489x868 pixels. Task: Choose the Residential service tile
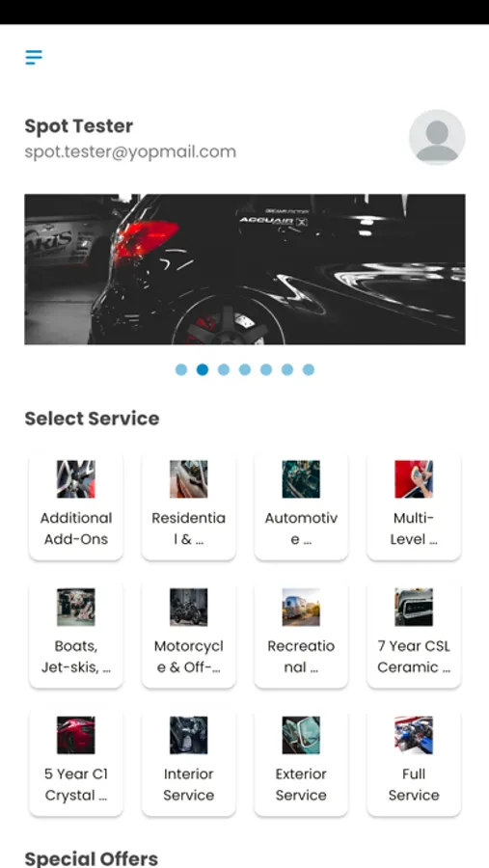tap(189, 506)
